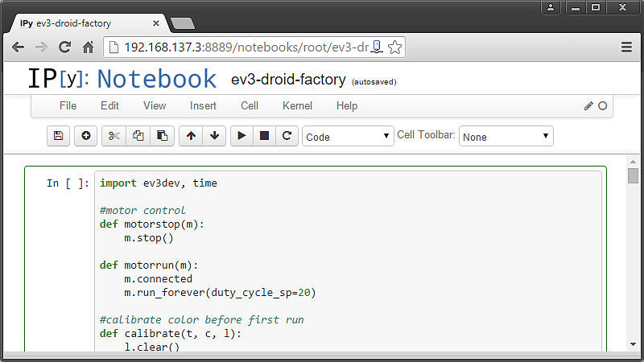Click the 'def calibrate(t, c, l):' line

171,334
